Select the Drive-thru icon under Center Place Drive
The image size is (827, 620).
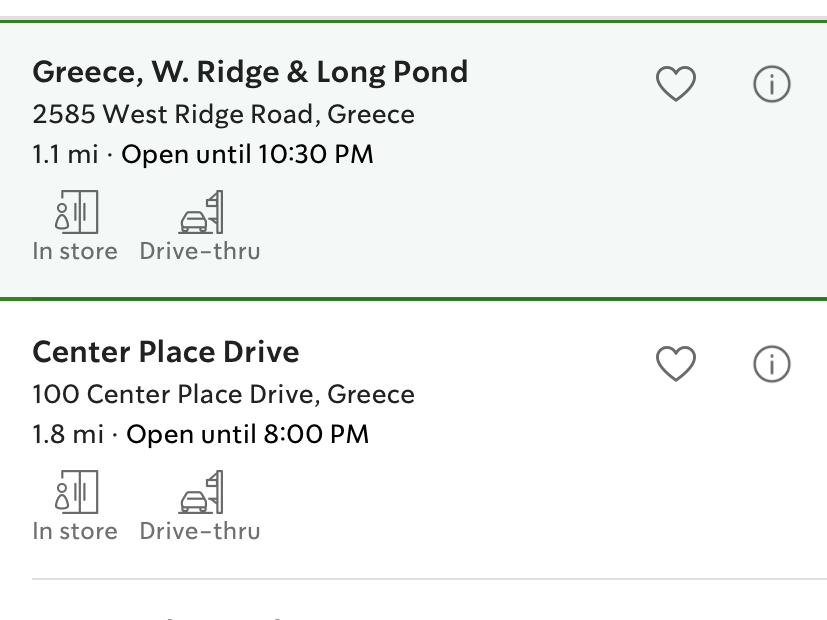click(199, 492)
